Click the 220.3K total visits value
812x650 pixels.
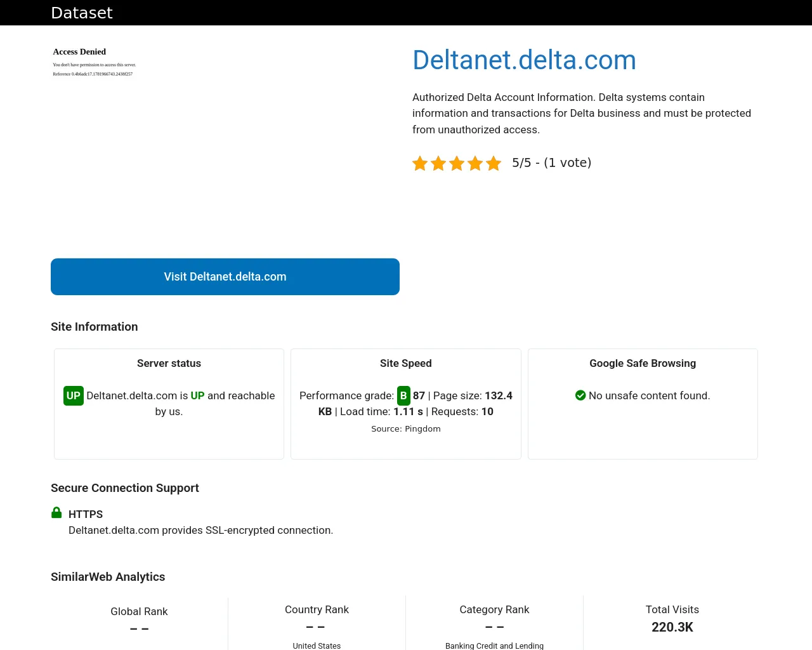click(x=672, y=628)
